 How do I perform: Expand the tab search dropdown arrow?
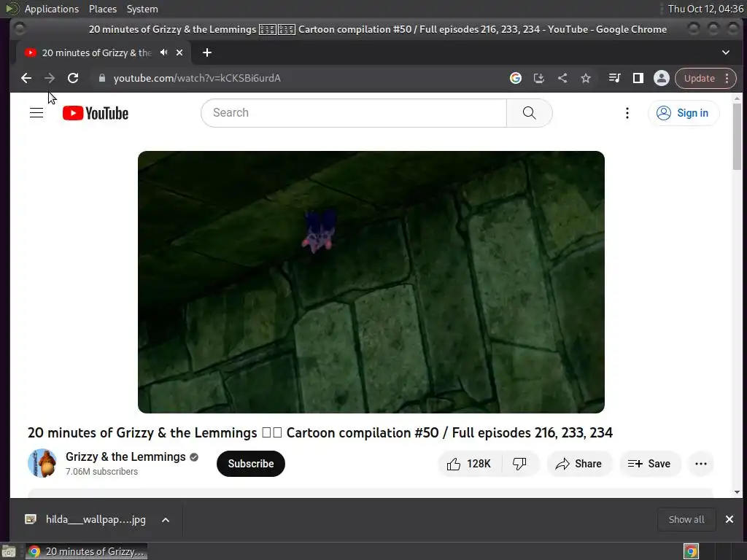tap(726, 52)
